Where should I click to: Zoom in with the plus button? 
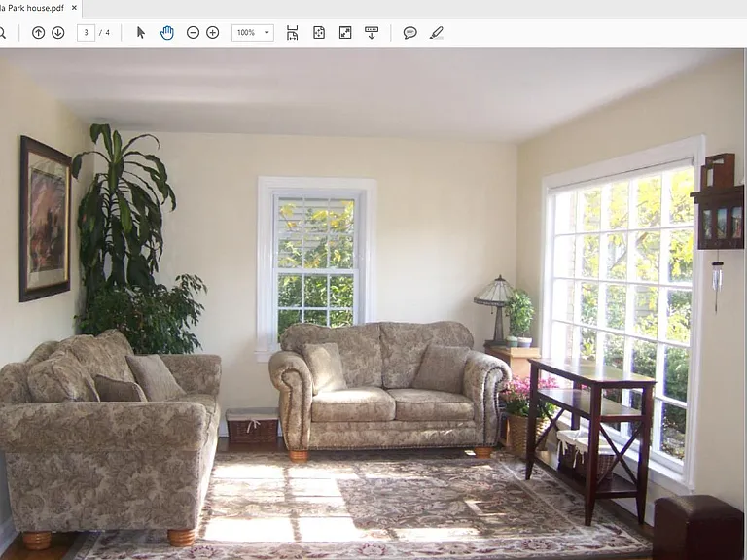pyautogui.click(x=212, y=33)
